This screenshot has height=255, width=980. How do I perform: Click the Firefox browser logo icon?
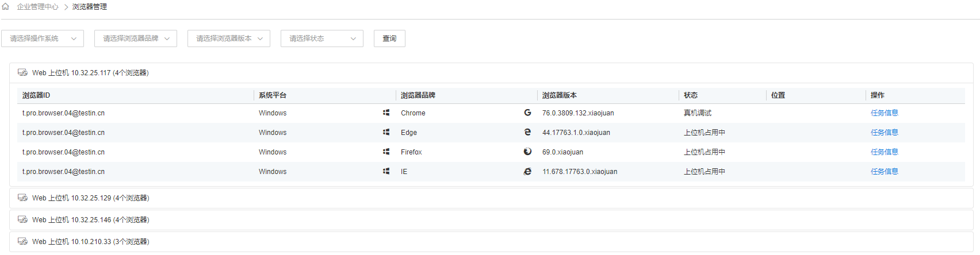pos(527,152)
